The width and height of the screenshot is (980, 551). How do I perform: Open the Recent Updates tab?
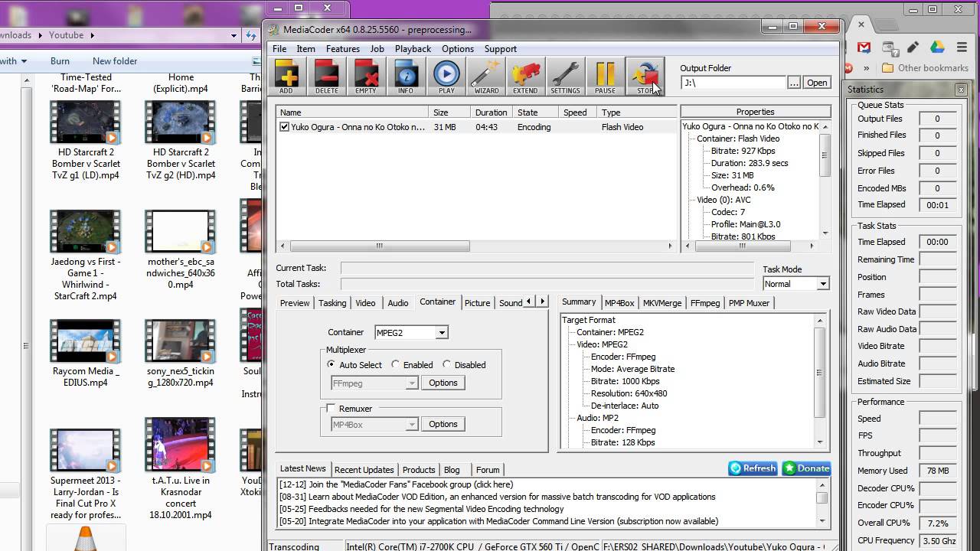pos(364,470)
